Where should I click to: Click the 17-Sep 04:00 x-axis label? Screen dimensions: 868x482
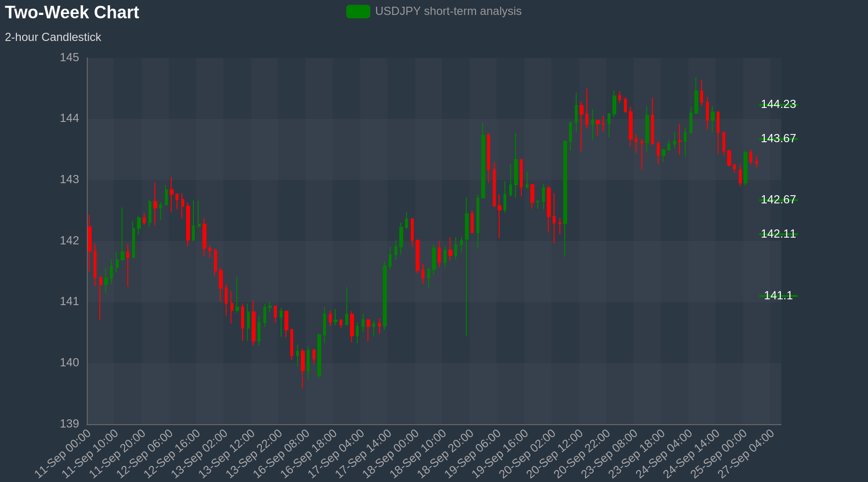[337, 454]
